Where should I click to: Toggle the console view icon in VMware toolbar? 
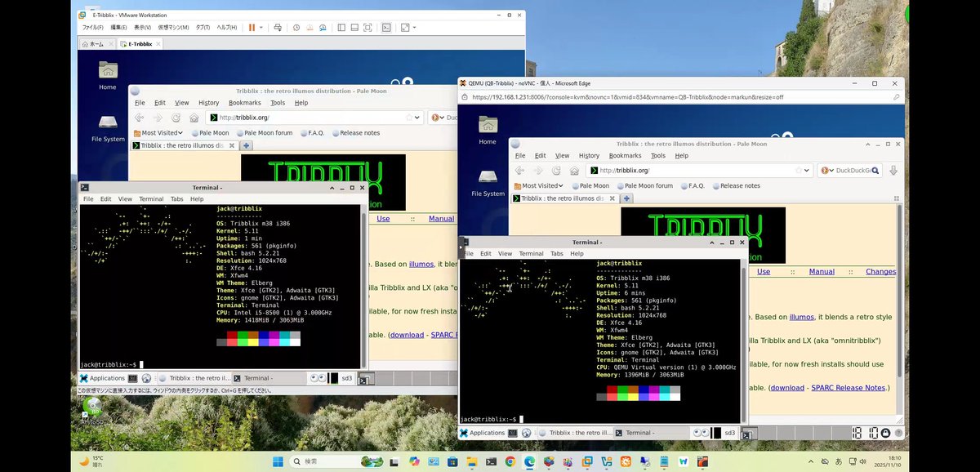(386, 27)
